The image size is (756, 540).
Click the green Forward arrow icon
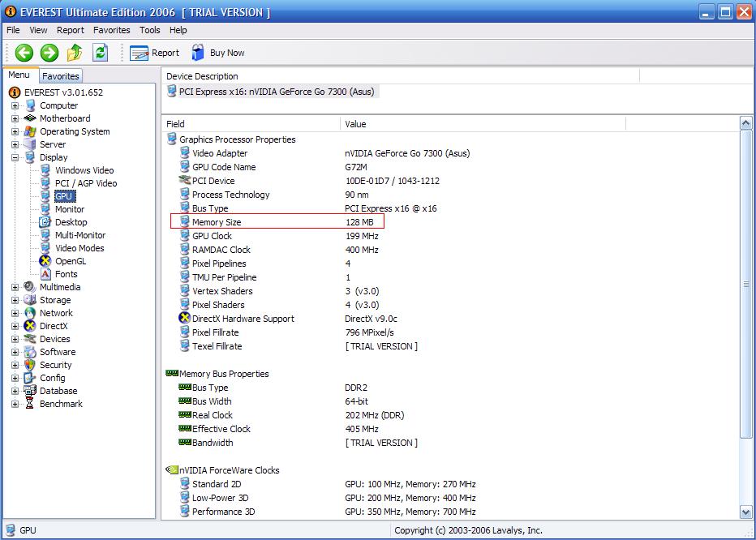[49, 53]
